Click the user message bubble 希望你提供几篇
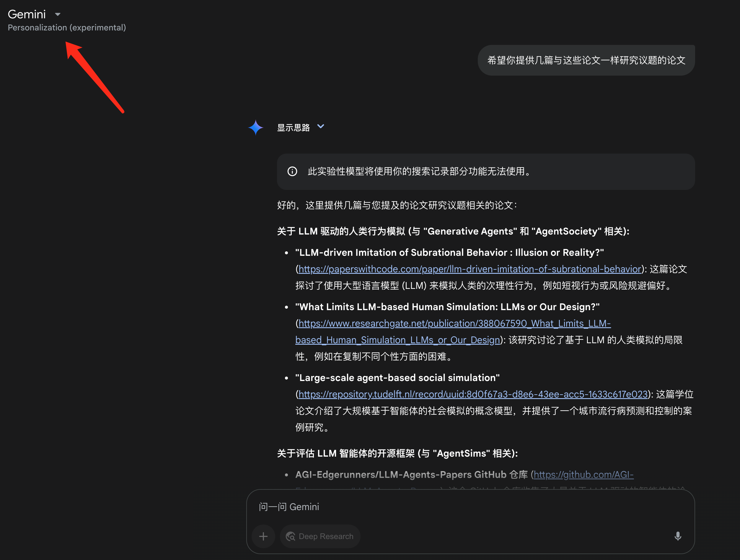740x560 pixels. [x=586, y=60]
